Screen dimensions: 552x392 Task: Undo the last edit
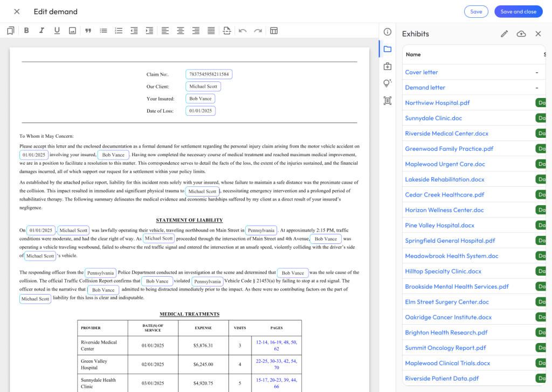point(243,31)
